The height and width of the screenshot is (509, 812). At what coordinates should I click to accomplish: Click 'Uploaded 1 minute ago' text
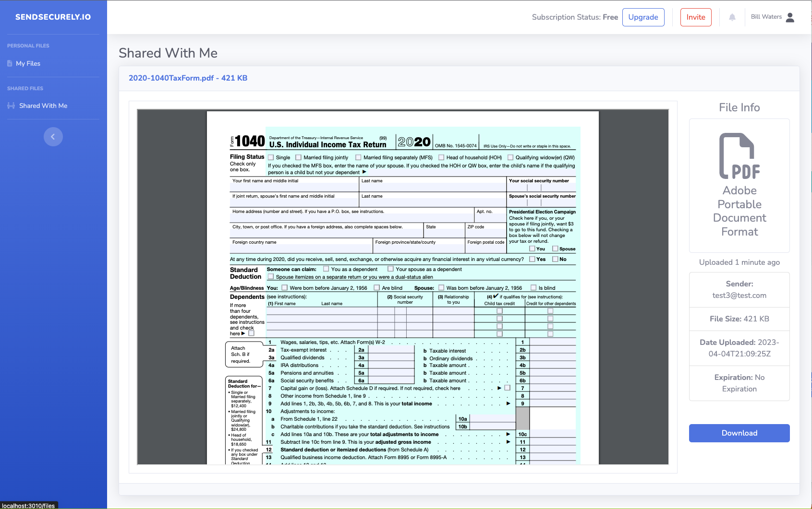pyautogui.click(x=739, y=262)
